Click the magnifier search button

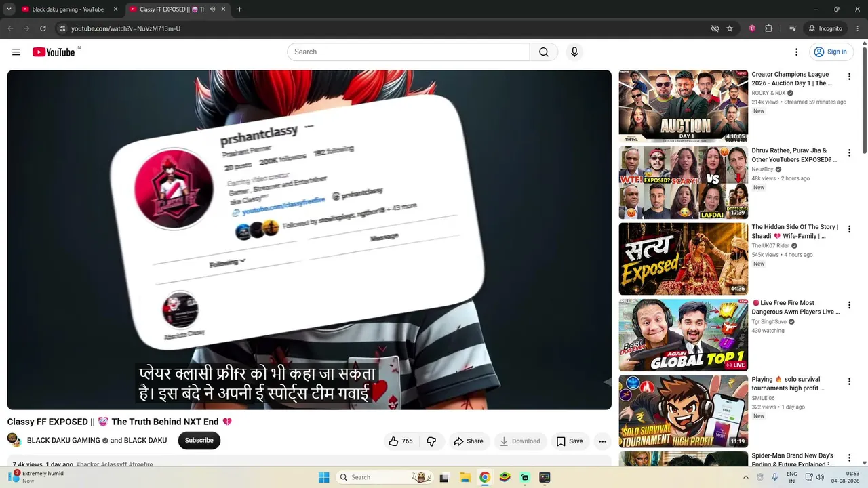[544, 52]
